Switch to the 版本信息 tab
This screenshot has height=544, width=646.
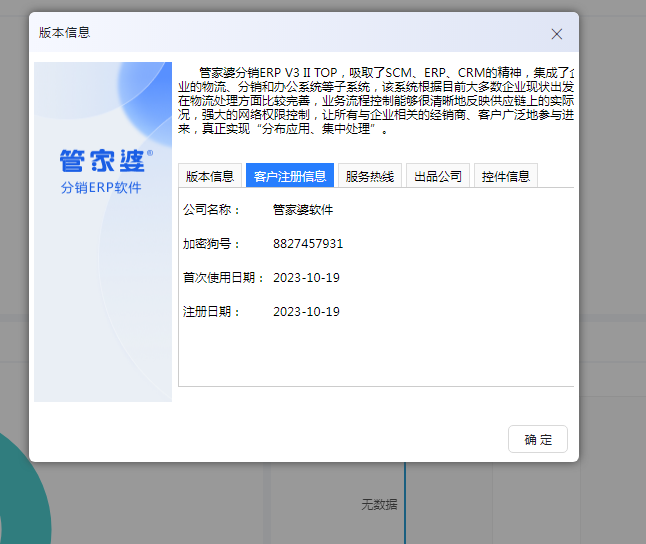pos(210,176)
